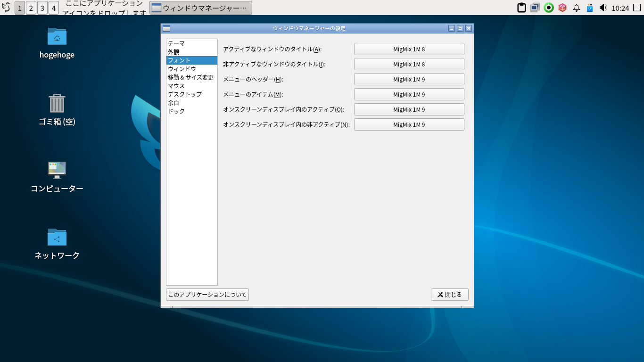Viewport: 644px width, 362px height.
Task: Select フォント in the settings list
Action: tap(192, 60)
